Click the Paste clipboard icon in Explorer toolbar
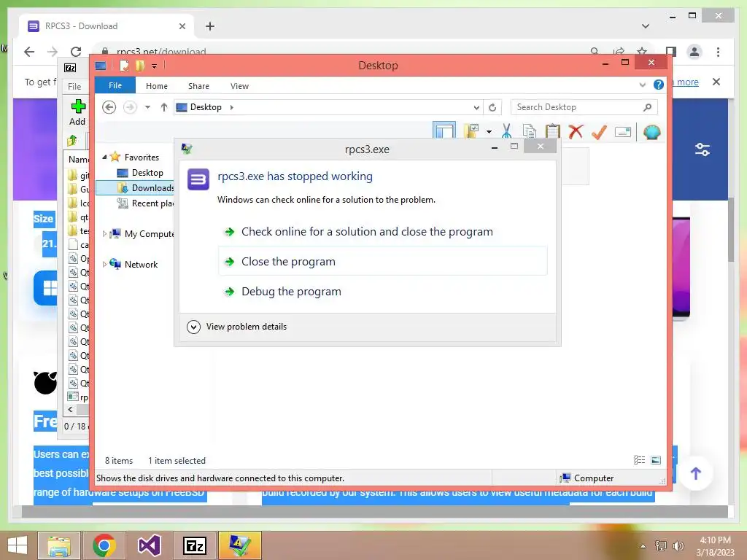Image resolution: width=747 pixels, height=560 pixels. [553, 131]
